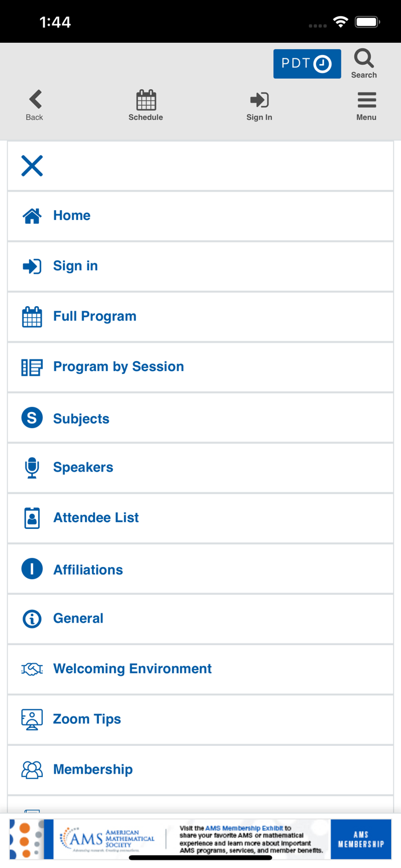Image resolution: width=401 pixels, height=868 pixels.
Task: Open the Attendee List badge icon
Action: click(32, 518)
